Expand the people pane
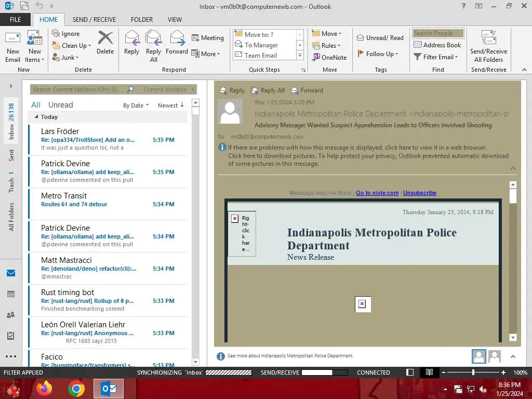 click(x=513, y=356)
